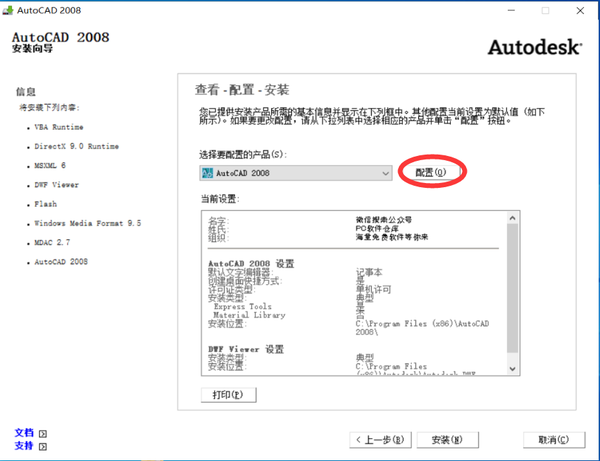The width and height of the screenshot is (600, 461).
Task: Select VBA Runtime in install list
Action: 59,127
